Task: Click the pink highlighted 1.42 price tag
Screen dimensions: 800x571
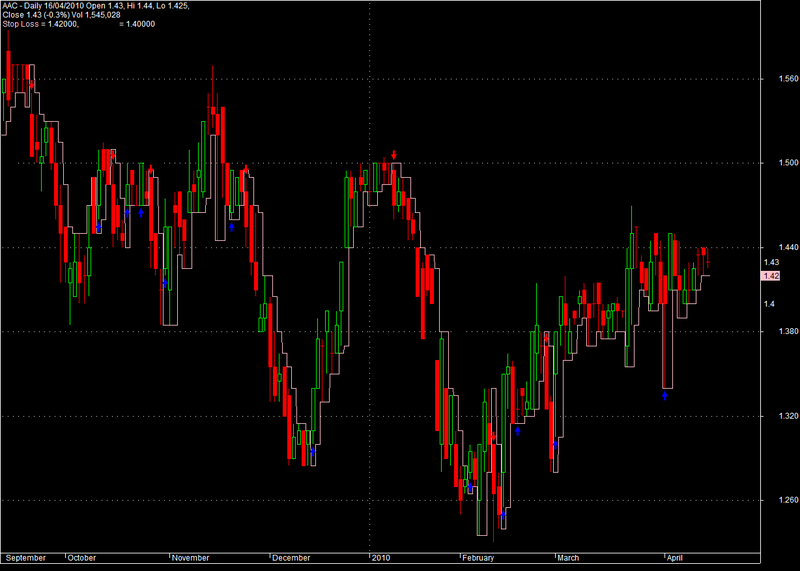Action: coord(770,276)
